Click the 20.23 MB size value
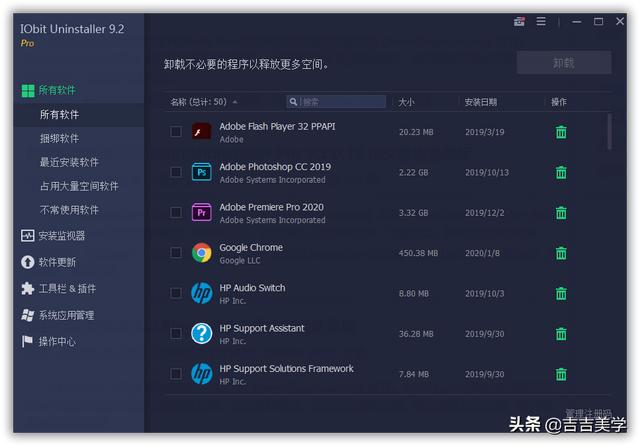The image size is (640, 446). 416,132
